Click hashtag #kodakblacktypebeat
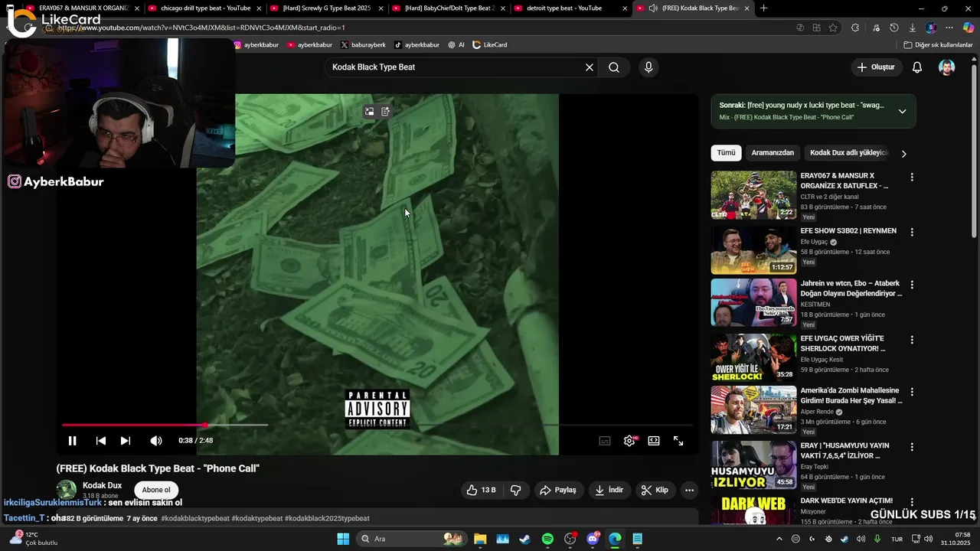The width and height of the screenshot is (980, 551). click(x=195, y=518)
